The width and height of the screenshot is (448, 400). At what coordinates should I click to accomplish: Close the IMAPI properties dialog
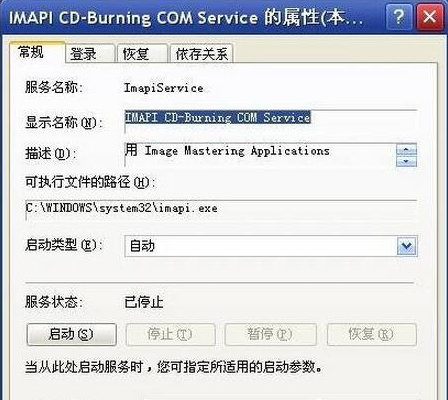click(x=429, y=17)
